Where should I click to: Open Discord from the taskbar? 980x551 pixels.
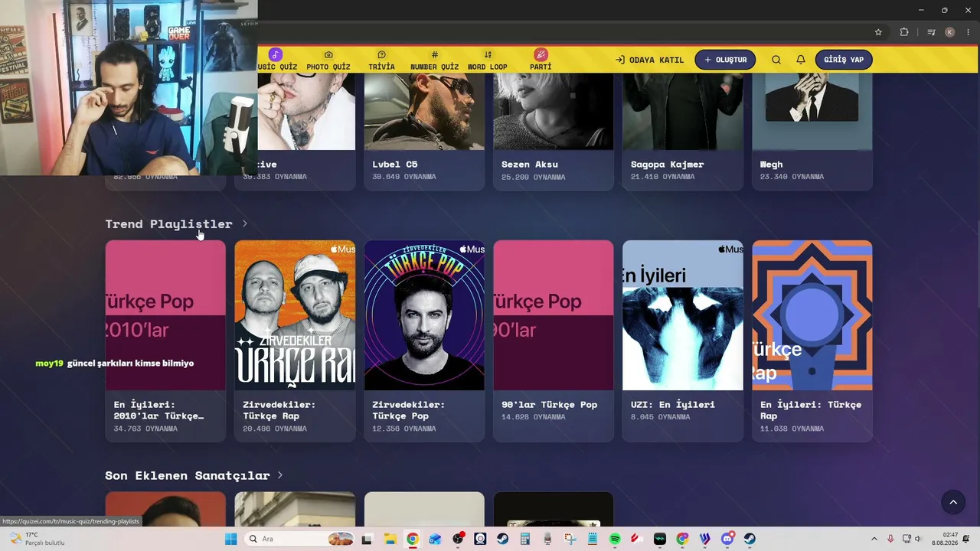point(727,539)
